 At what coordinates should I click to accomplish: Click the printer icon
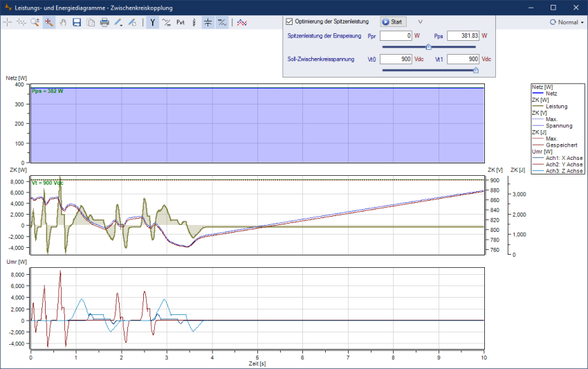click(104, 22)
